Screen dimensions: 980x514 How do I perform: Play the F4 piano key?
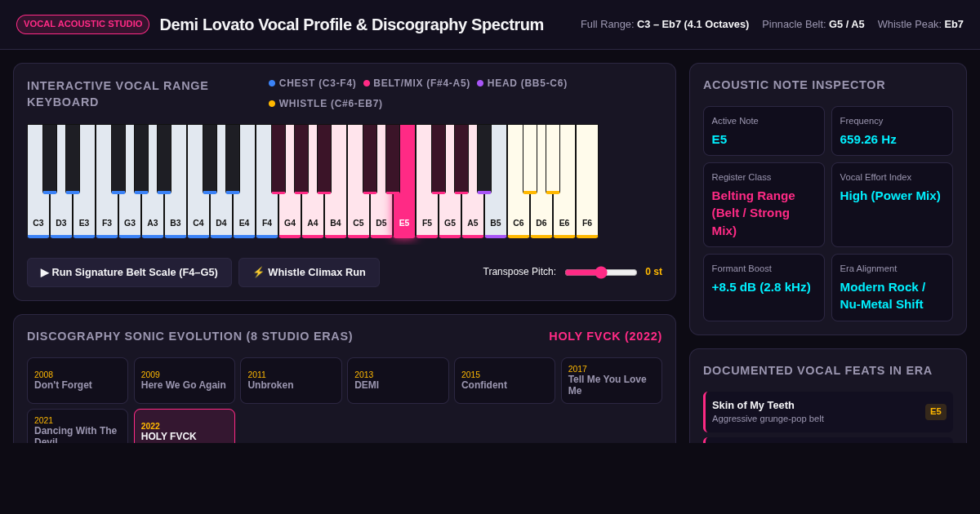[x=267, y=216]
